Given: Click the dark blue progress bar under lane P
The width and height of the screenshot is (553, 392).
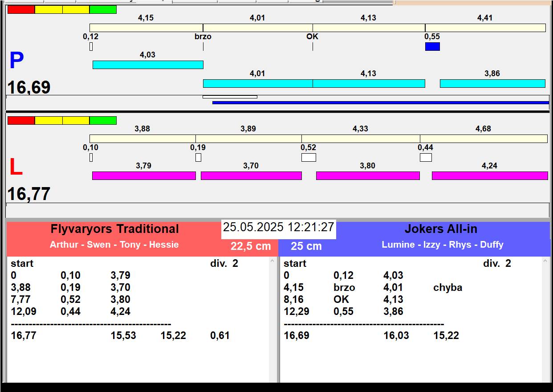Looking at the screenshot, I should (x=381, y=102).
